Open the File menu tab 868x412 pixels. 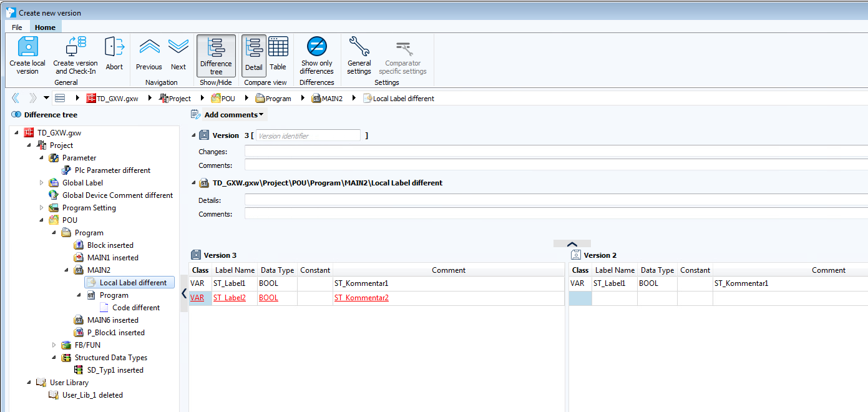click(x=17, y=27)
